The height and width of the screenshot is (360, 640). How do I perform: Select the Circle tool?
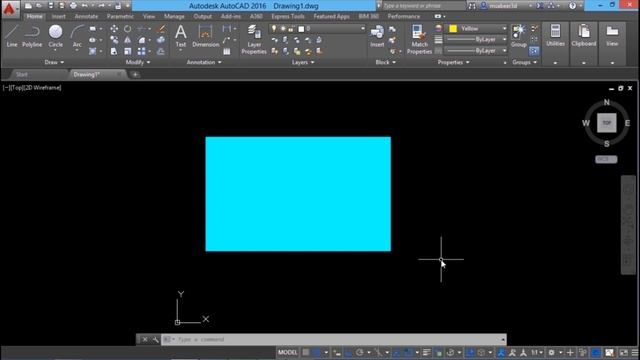[56, 36]
